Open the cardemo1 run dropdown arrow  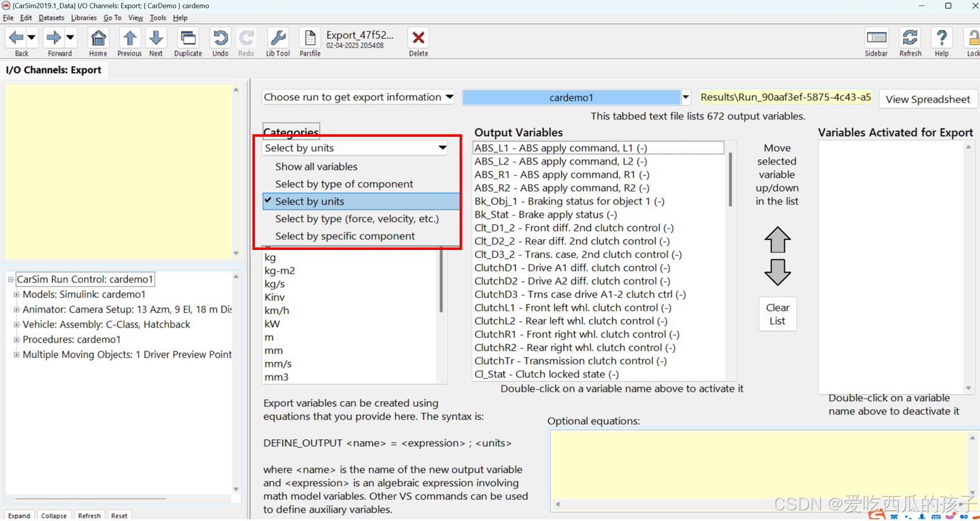tap(686, 98)
